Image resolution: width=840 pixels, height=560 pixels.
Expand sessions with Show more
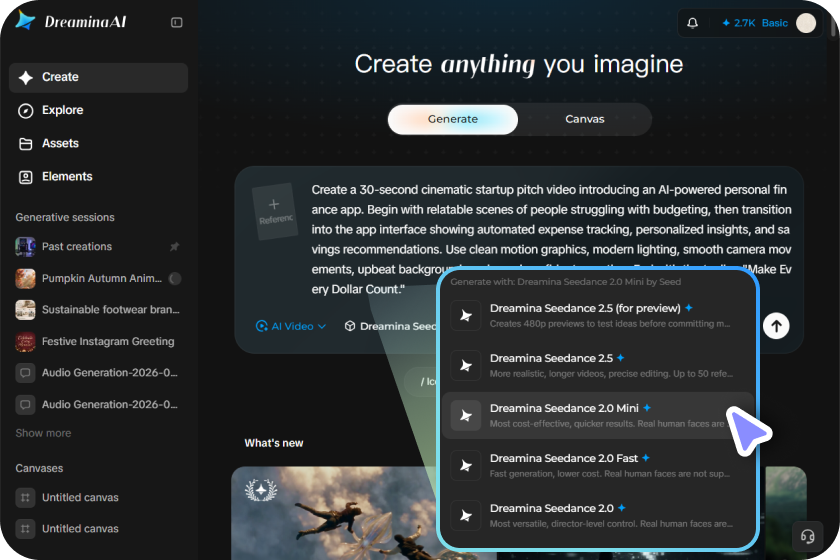(43, 433)
